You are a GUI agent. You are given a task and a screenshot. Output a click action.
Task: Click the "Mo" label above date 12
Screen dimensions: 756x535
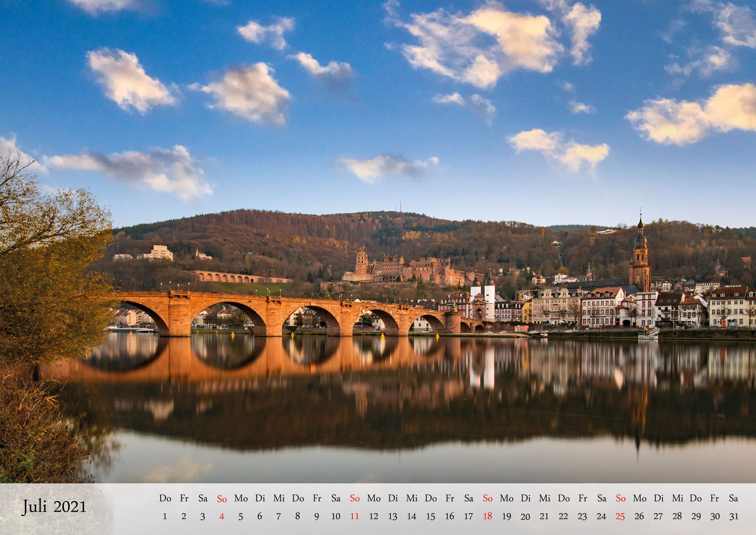coord(374,498)
